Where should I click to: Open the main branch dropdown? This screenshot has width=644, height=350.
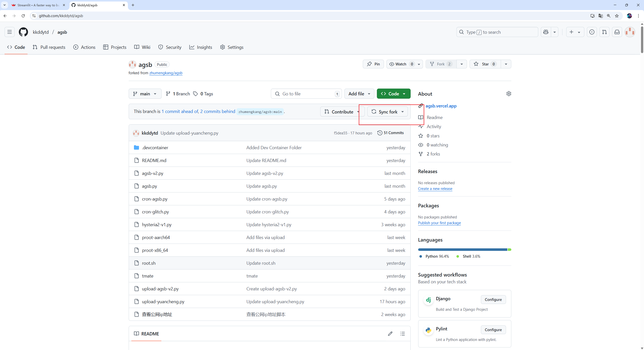click(x=145, y=94)
